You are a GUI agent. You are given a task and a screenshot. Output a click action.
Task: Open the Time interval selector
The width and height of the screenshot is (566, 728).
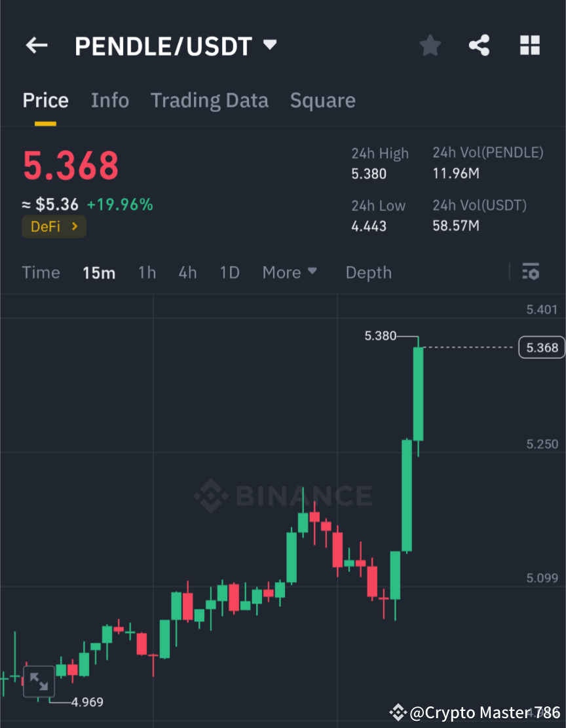click(41, 272)
